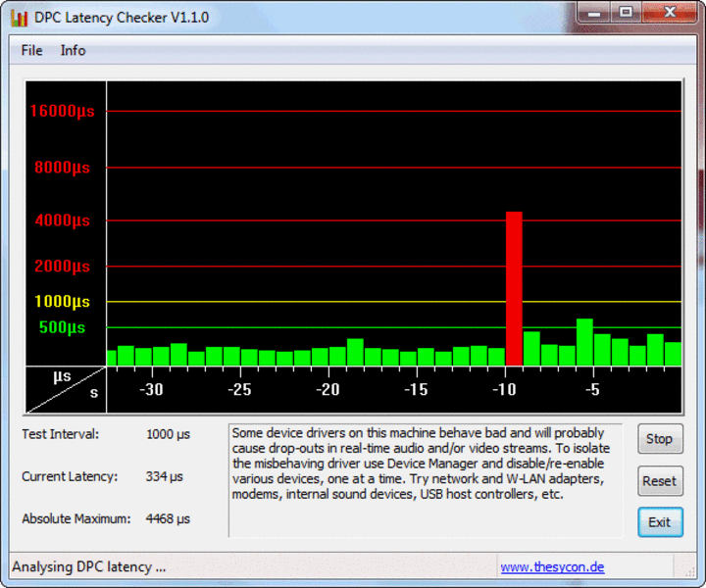Click the Stop button
The width and height of the screenshot is (706, 588).
point(660,439)
